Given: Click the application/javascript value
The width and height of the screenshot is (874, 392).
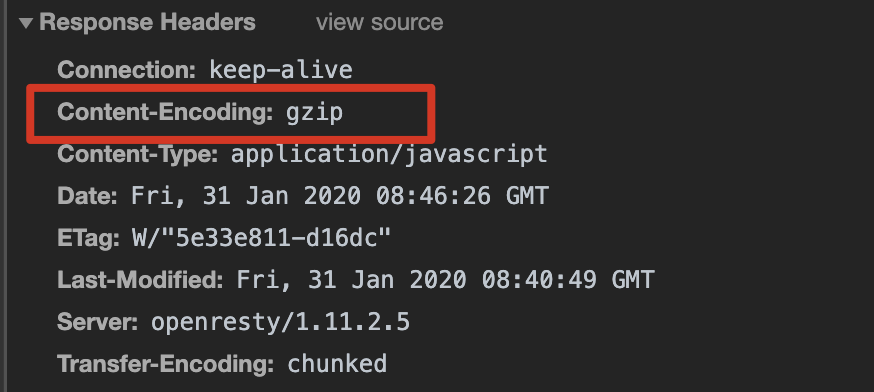Looking at the screenshot, I should [x=389, y=154].
